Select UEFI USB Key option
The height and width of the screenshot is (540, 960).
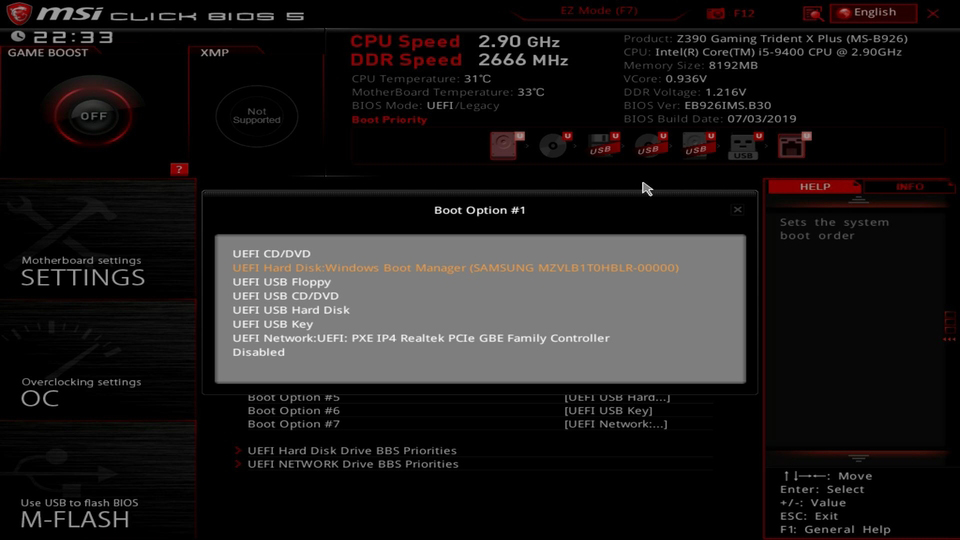[272, 324]
